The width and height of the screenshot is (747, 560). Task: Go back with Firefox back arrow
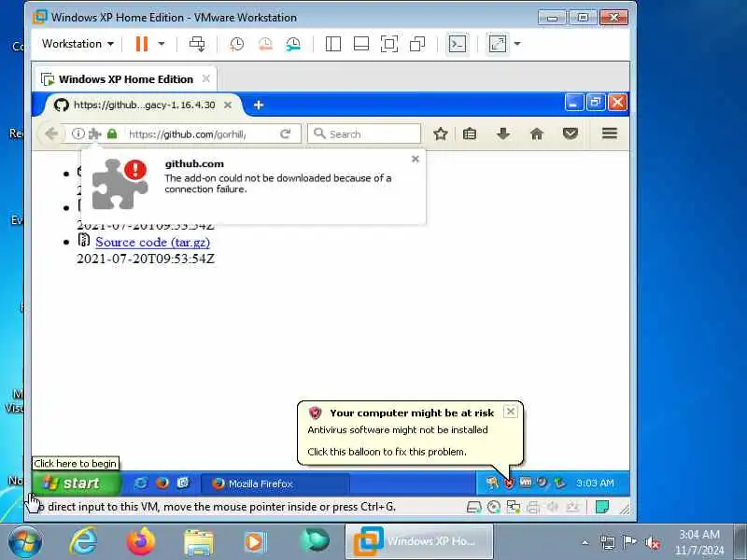pos(51,133)
